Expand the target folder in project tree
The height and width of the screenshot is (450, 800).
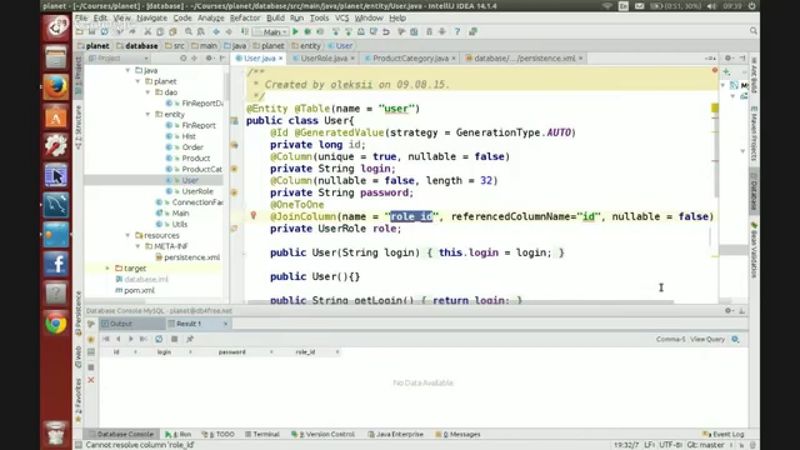(108, 268)
